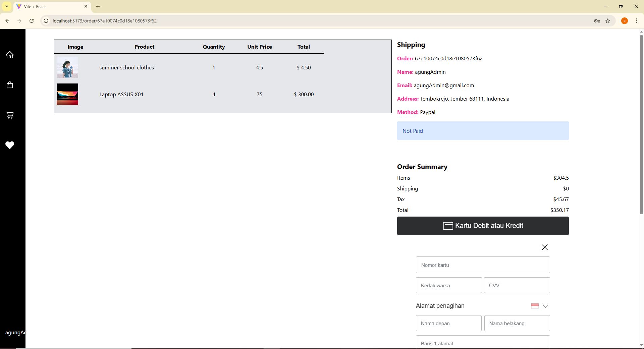Click the CVV input field
Viewport: 644px width, 349px height.
click(x=517, y=285)
